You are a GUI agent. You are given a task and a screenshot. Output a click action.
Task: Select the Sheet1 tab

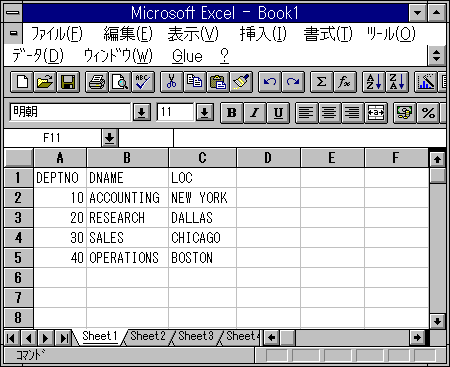[x=100, y=336]
